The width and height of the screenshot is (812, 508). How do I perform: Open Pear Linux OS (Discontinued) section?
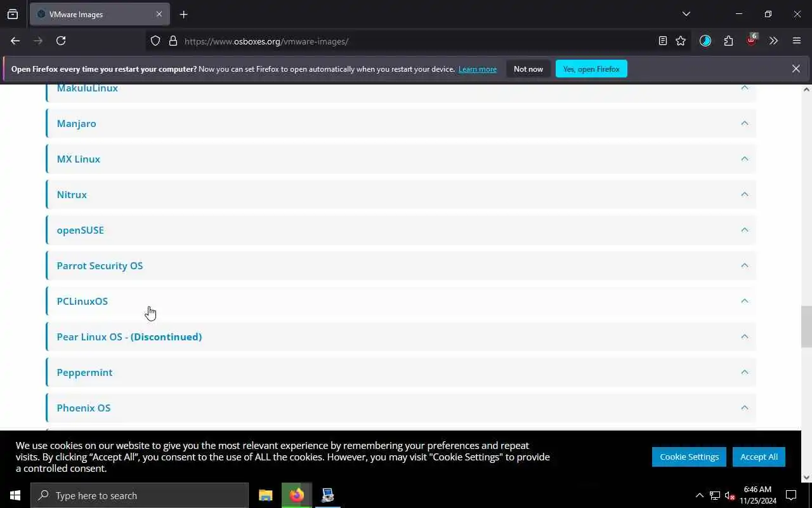401,337
